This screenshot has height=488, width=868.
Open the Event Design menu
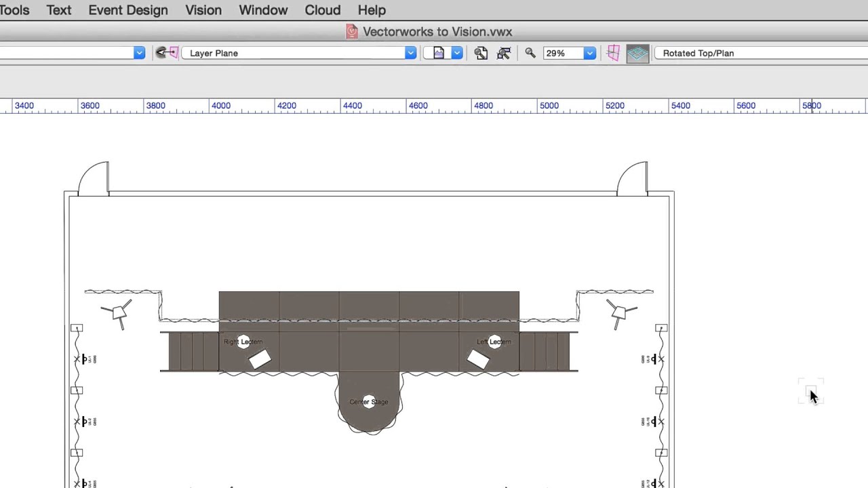(128, 10)
